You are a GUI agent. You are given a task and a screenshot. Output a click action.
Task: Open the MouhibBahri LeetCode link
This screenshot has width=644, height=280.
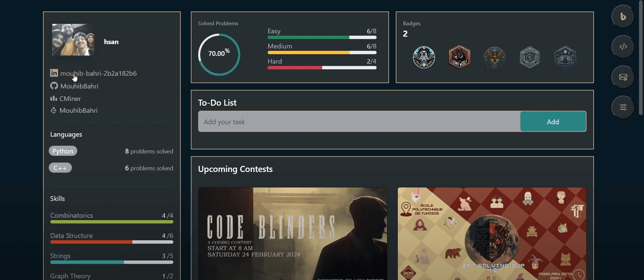tap(79, 110)
